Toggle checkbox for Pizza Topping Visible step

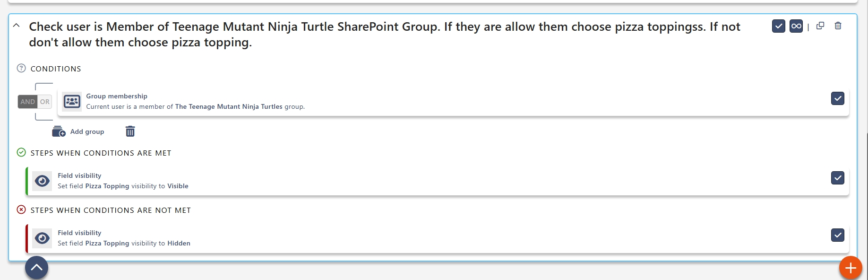(837, 178)
